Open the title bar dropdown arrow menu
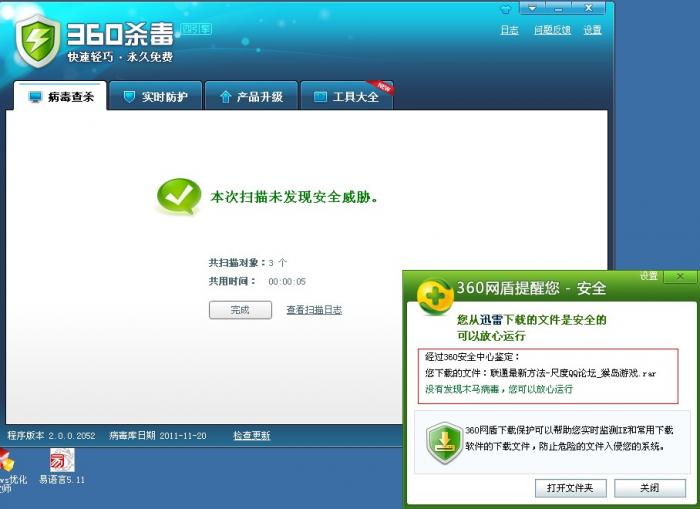 [532, 8]
